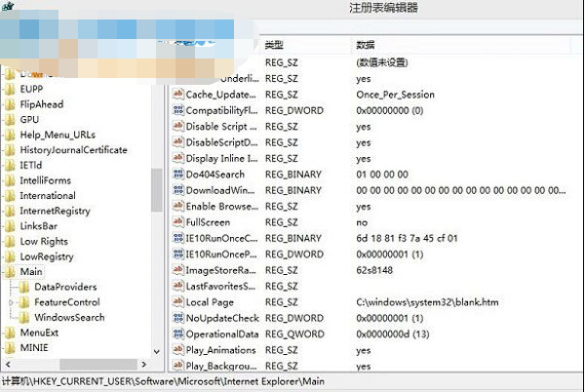The width and height of the screenshot is (586, 392).
Task: Click the 类型 column header
Action: (274, 45)
